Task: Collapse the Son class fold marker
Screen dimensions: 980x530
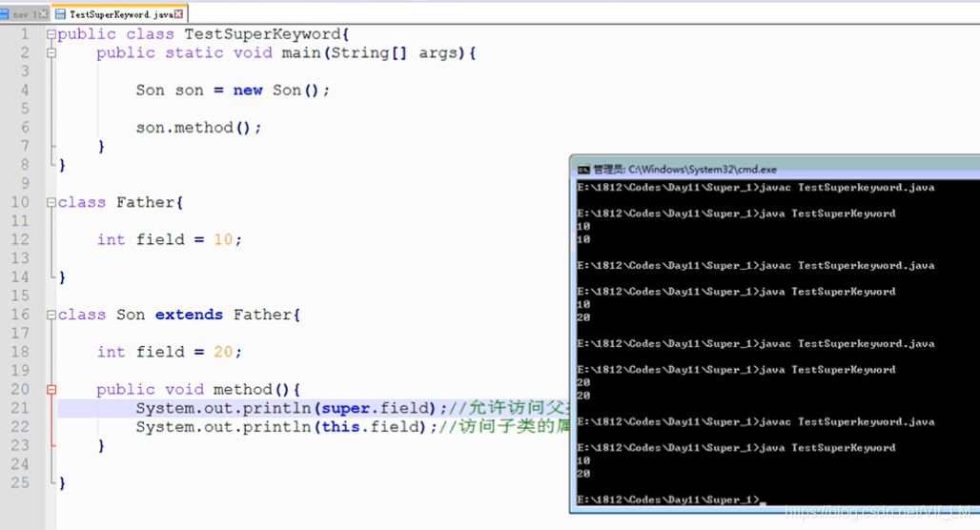Action: click(51, 315)
